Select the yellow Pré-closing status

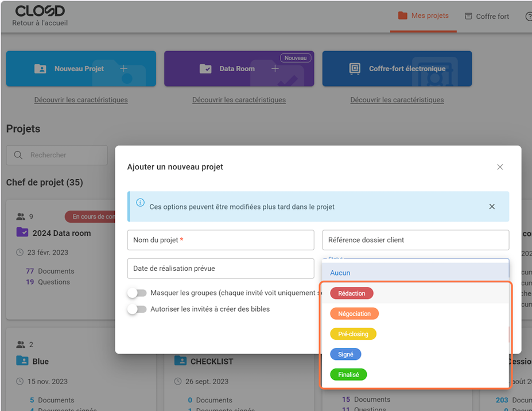353,334
